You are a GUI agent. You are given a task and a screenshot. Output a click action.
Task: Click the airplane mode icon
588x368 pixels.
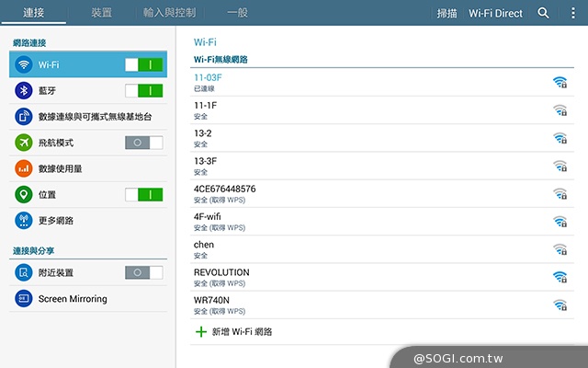click(x=24, y=143)
